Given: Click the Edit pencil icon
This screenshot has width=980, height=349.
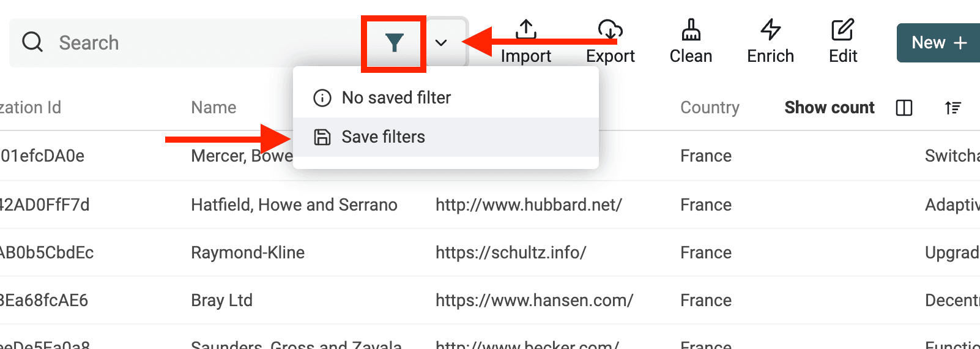Looking at the screenshot, I should point(842,29).
